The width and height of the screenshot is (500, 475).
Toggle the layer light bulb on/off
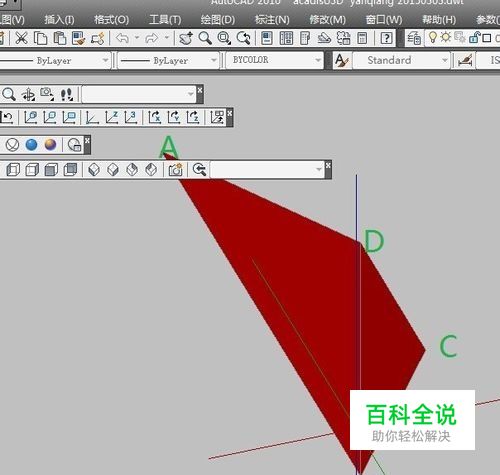coord(433,37)
